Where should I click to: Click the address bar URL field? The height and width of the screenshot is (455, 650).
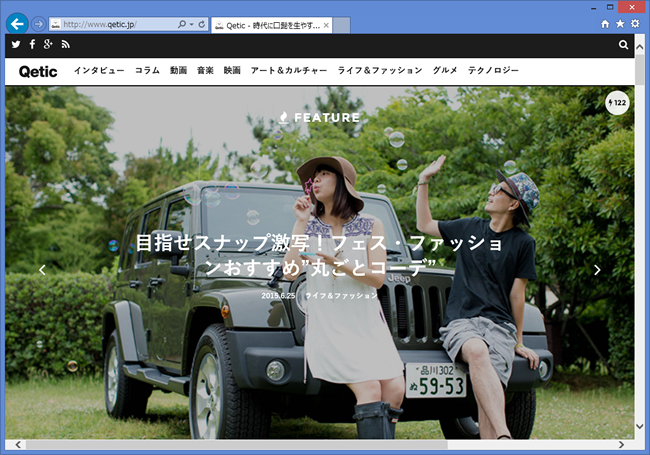pyautogui.click(x=115, y=23)
